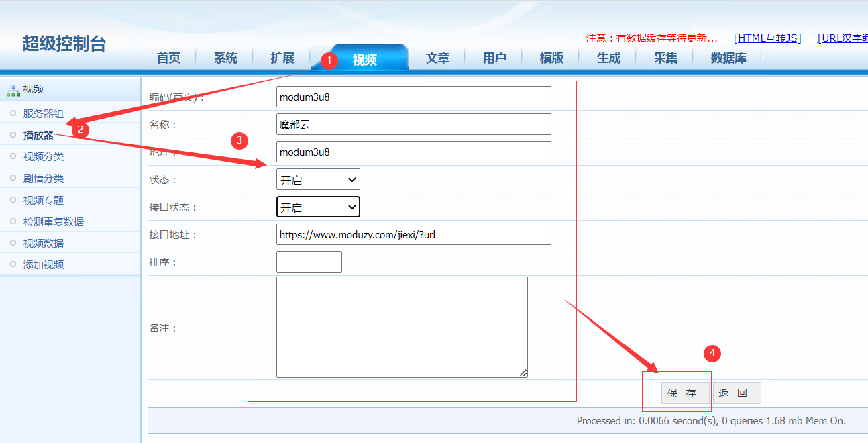Go to the 数据库 tab

(728, 58)
